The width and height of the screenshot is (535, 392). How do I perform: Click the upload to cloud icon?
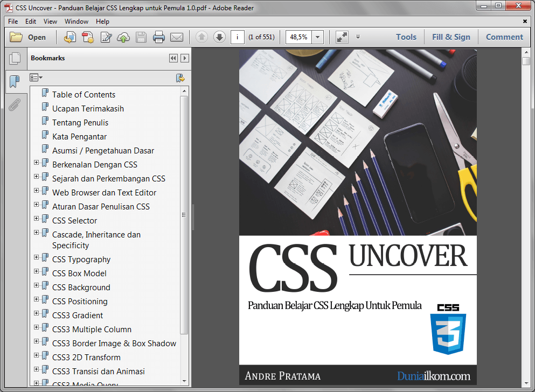[x=123, y=37]
